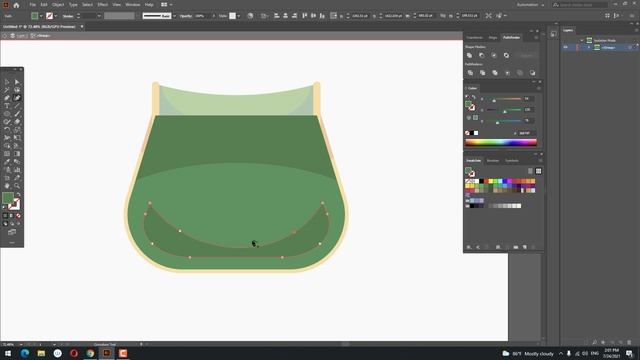The width and height of the screenshot is (640, 360).
Task: Apply Exclude shape mode
Action: click(506, 56)
